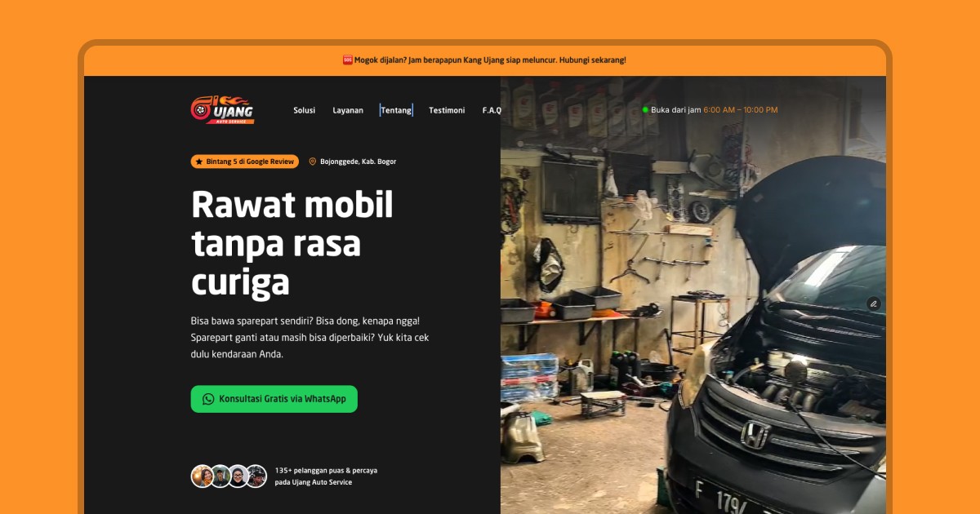
Task: Click the WhatsApp icon in the green button
Action: (208, 399)
